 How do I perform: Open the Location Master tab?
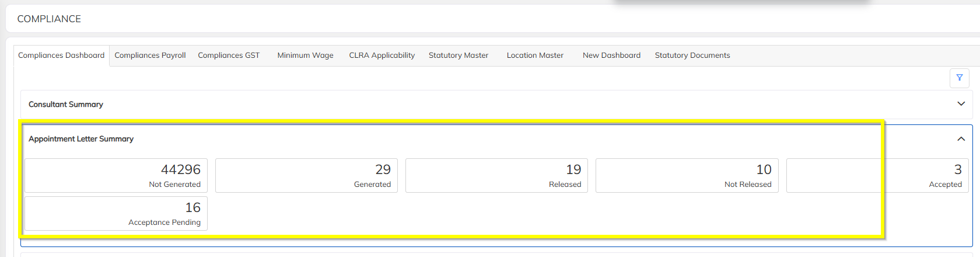pyautogui.click(x=535, y=55)
